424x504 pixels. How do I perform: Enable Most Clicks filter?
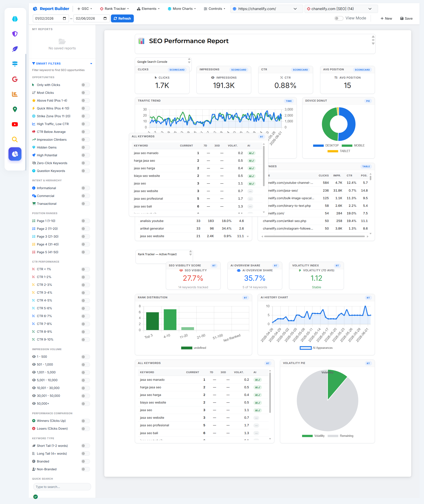point(85,93)
